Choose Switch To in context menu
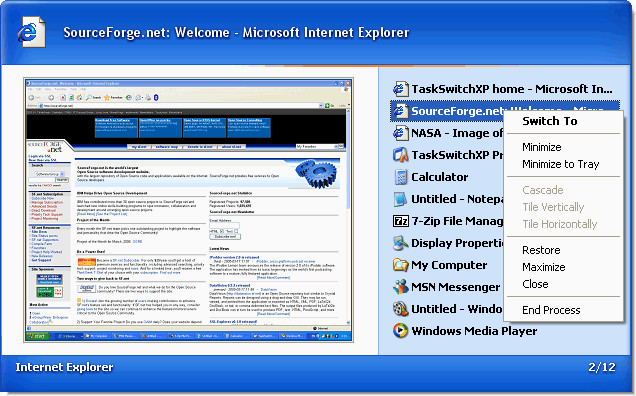Viewport: 636px width, 396px height. [x=550, y=121]
